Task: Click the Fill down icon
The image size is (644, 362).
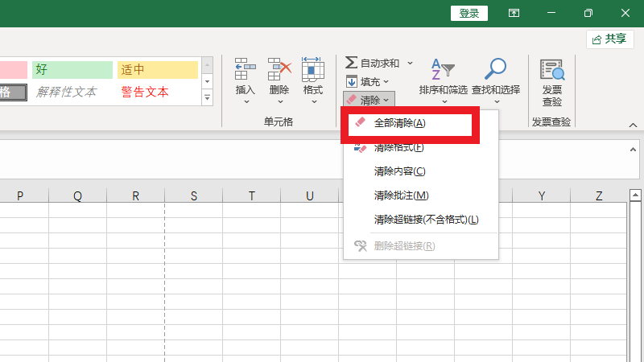Action: (x=351, y=81)
